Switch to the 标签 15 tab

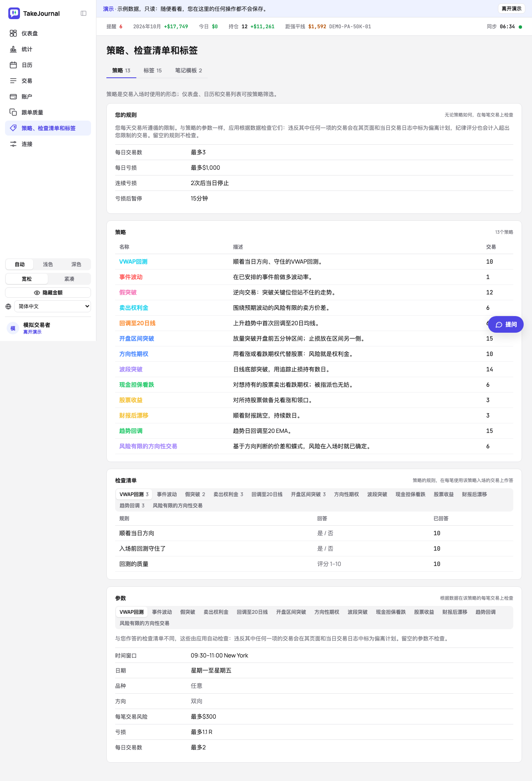pyautogui.click(x=153, y=70)
